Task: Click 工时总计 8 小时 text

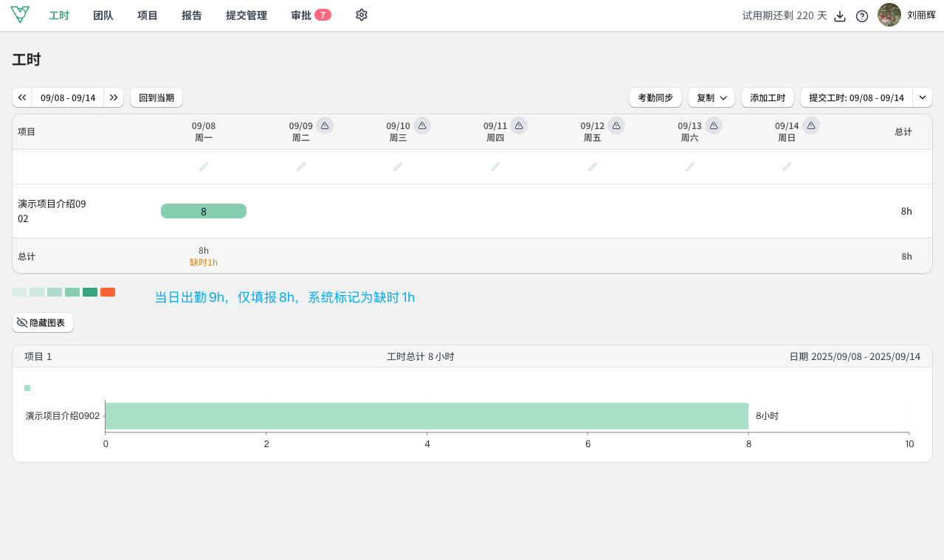Action: coord(421,356)
